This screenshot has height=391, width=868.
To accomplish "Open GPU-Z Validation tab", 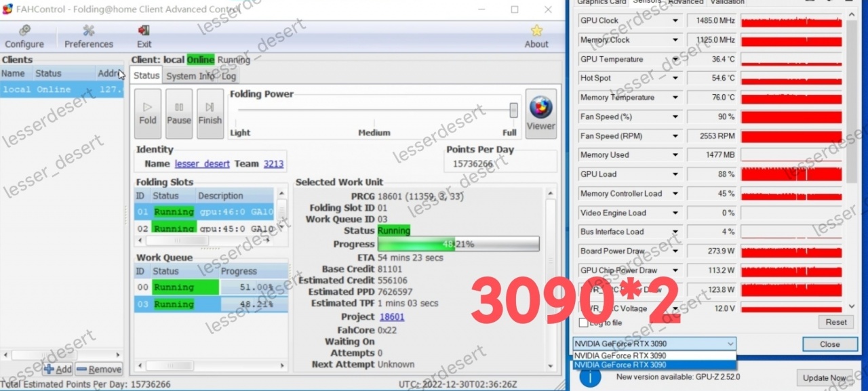I will pos(727,2).
